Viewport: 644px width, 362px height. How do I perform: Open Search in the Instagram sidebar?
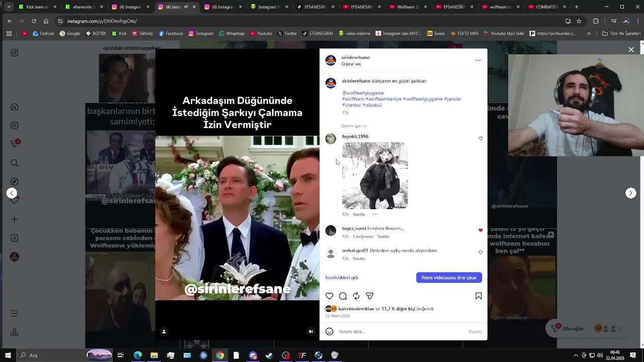coord(15,163)
